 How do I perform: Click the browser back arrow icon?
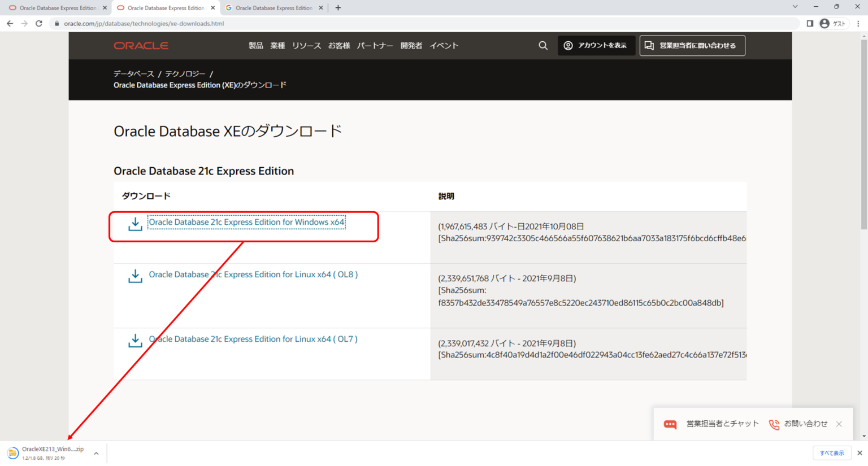pos(9,23)
